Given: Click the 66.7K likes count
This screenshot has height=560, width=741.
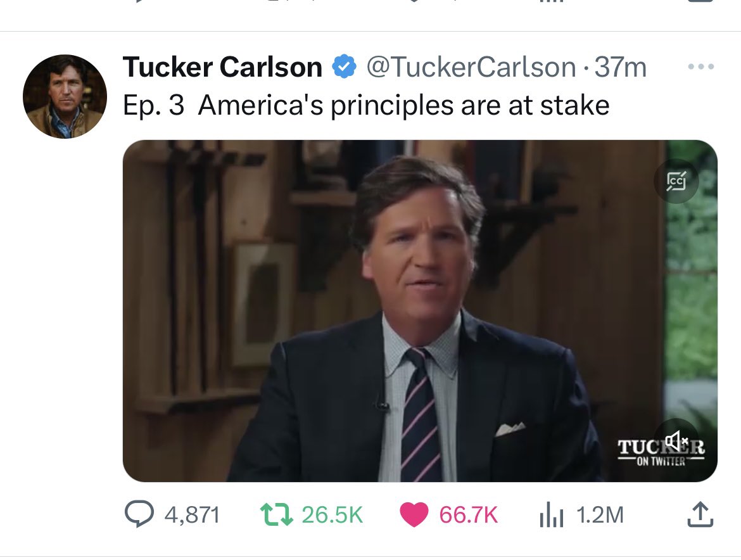Looking at the screenshot, I should [469, 515].
